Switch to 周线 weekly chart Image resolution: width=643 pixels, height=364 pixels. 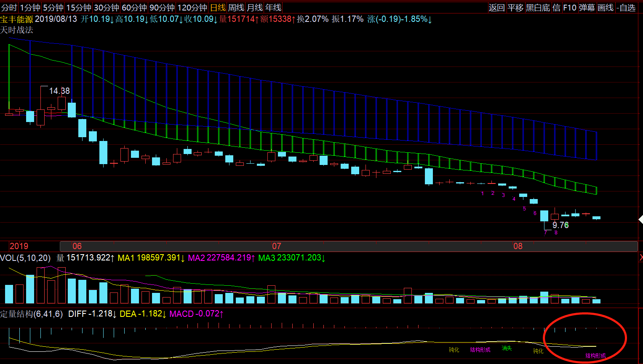coord(236,8)
